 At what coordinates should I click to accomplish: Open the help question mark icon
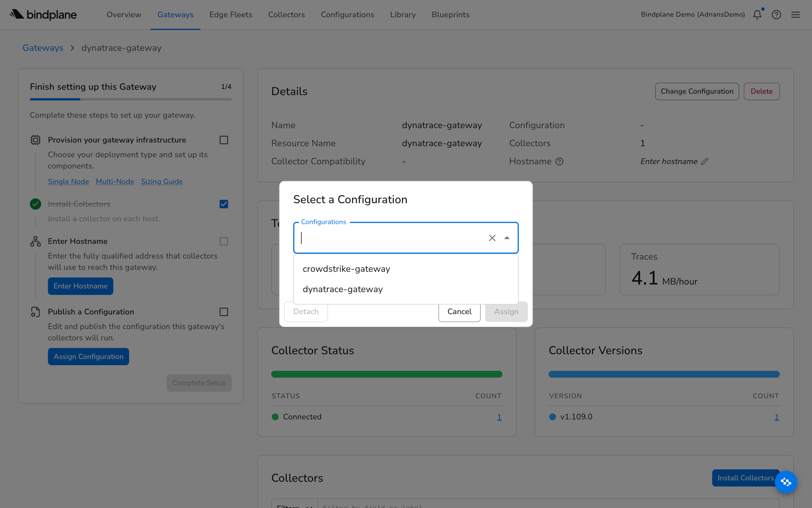[776, 15]
